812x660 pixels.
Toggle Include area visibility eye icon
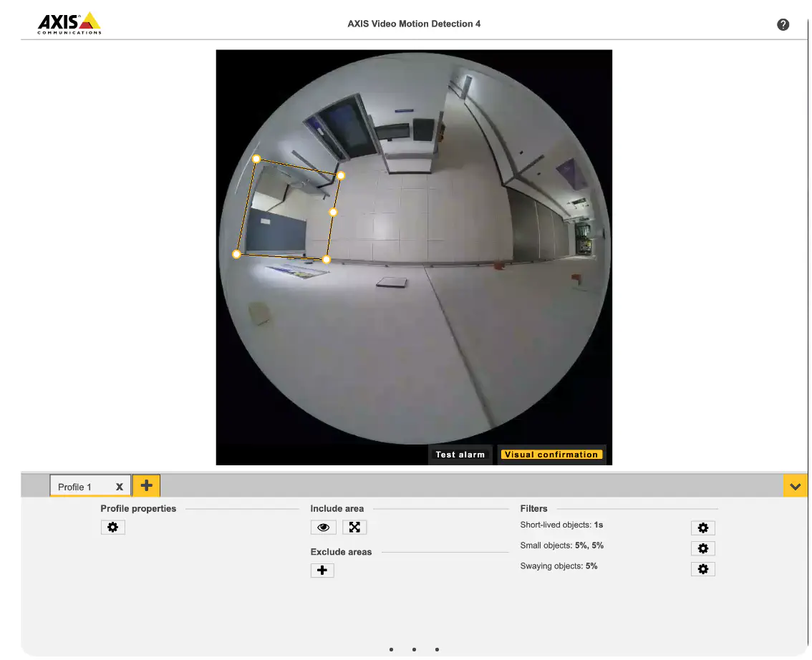[323, 527]
